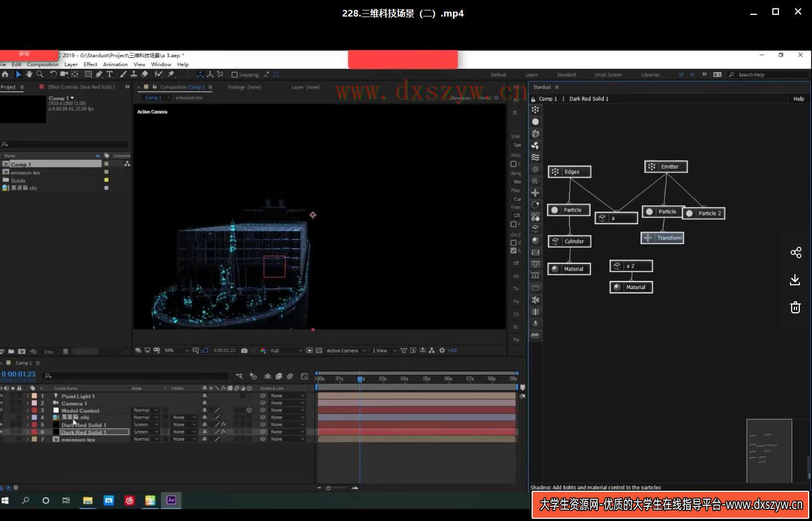The image size is (812, 521).
Task: Click the current time indicator playhead
Action: pos(360,379)
